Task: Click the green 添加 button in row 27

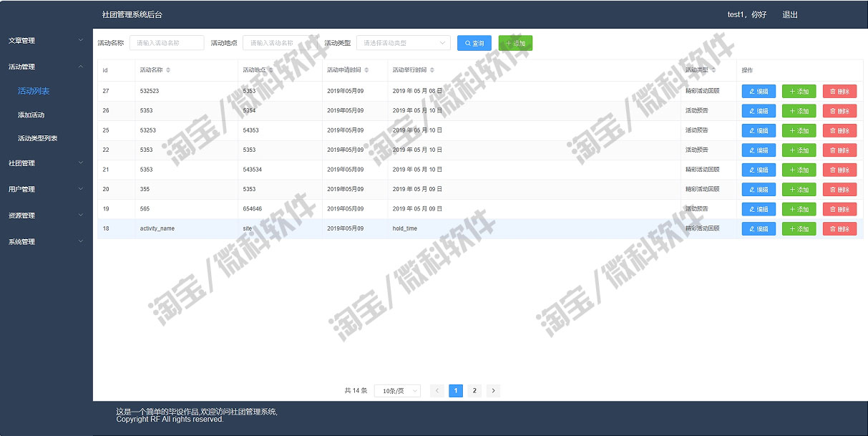Action: [799, 92]
